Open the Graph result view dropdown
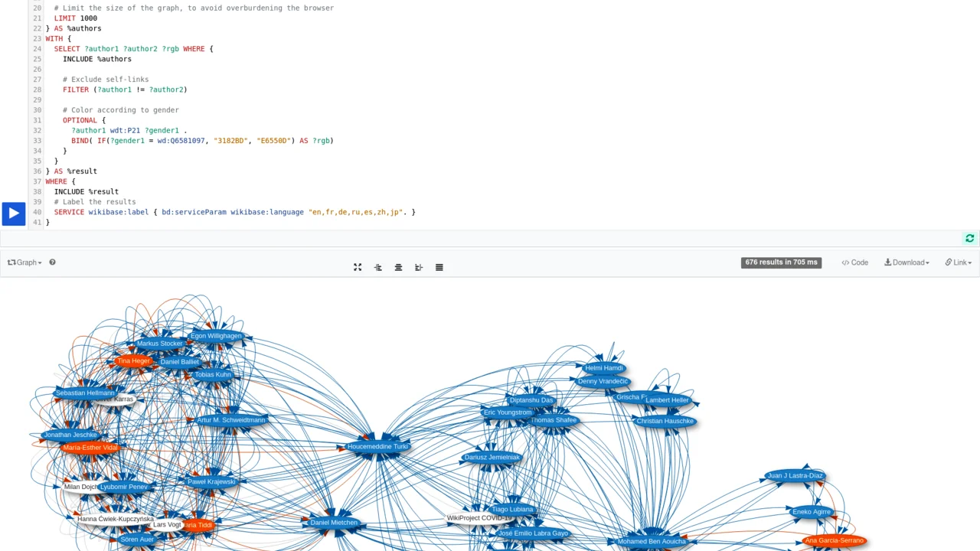980x551 pixels. tap(24, 262)
